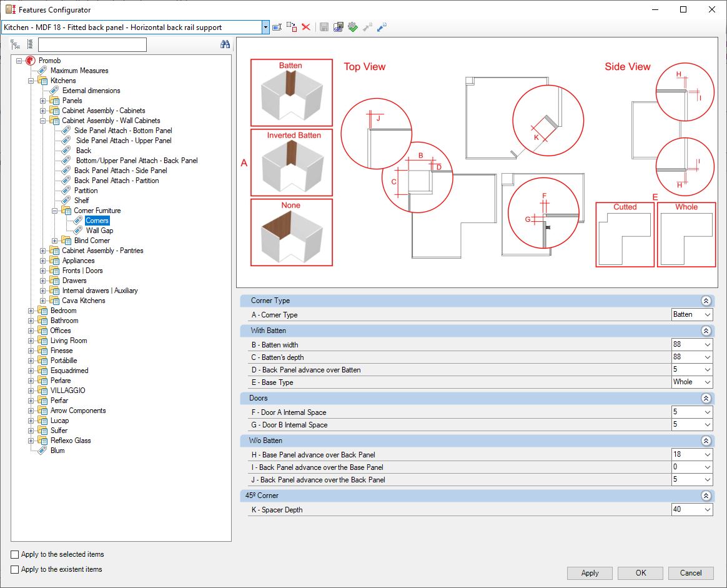Open the E - Base Type dropdown
727x588 pixels.
point(707,382)
